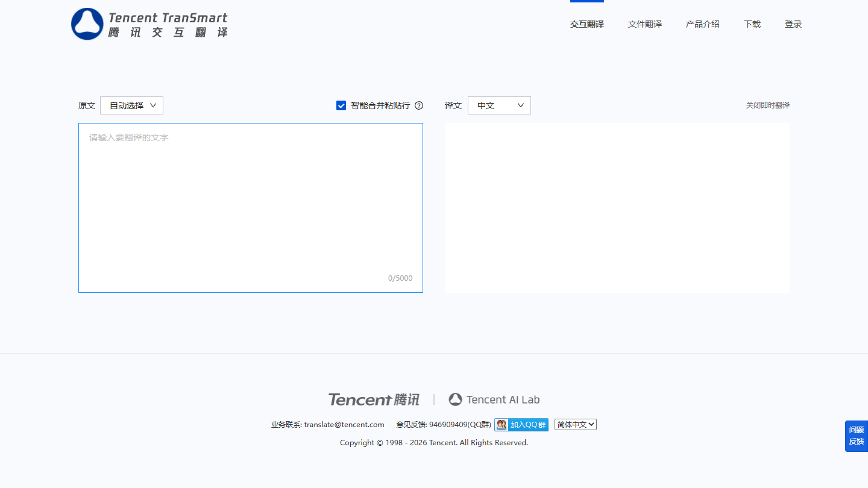The width and height of the screenshot is (868, 488).
Task: Open the 中文 target language dropdown
Action: click(499, 105)
